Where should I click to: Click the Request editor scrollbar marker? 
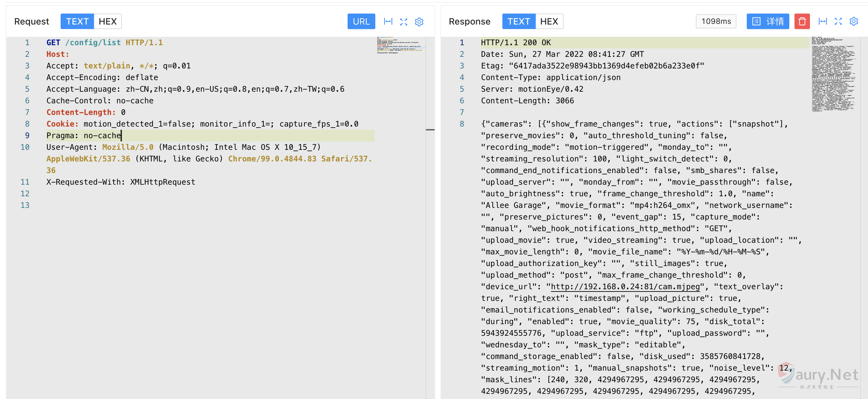coord(430,129)
